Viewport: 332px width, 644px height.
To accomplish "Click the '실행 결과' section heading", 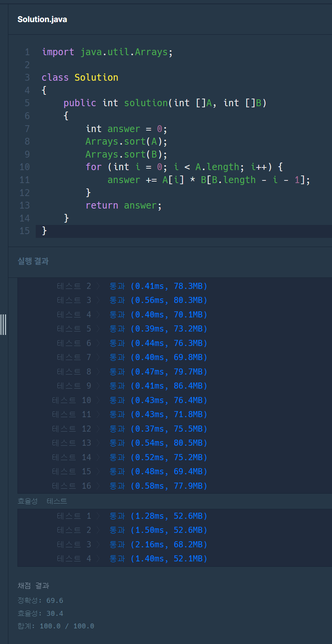I will (x=33, y=261).
